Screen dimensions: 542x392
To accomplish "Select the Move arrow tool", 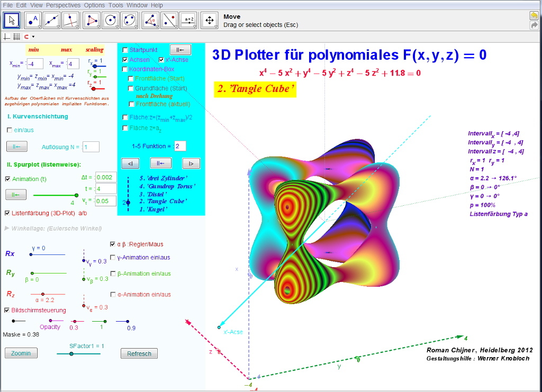I will point(12,20).
